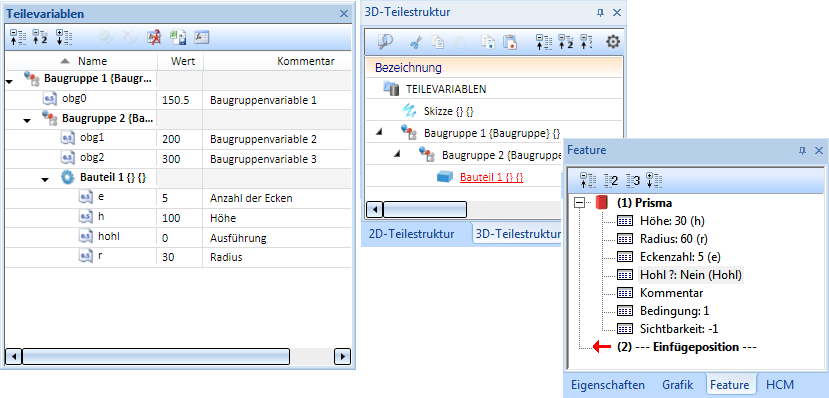
Task: Open the Eigenschaften tab
Action: coord(608,385)
